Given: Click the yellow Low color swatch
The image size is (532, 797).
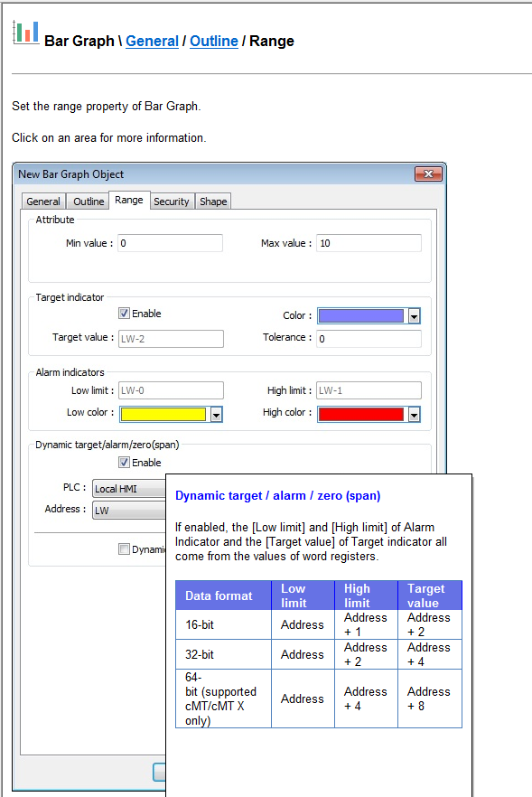Looking at the screenshot, I should 163,414.
